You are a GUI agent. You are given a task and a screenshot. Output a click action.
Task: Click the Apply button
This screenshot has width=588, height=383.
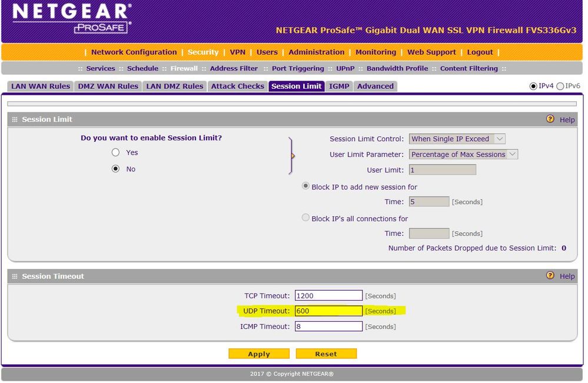pos(259,354)
